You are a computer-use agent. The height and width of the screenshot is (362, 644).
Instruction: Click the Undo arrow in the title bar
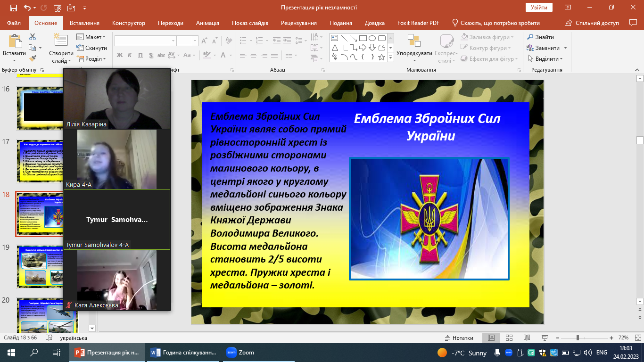27,8
